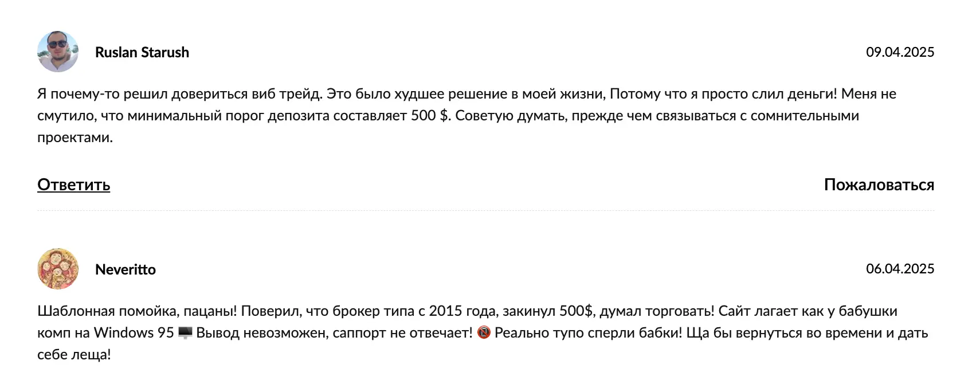Open the "Ответить" reply link
This screenshot has width=980, height=384.
pyautogui.click(x=74, y=185)
